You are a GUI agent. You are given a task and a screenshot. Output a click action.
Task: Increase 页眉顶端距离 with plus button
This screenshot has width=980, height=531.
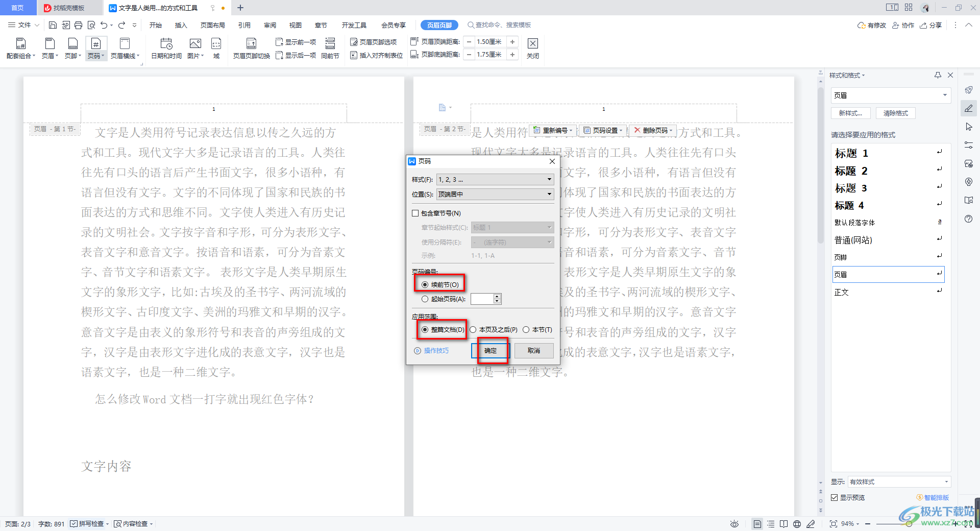coord(512,42)
